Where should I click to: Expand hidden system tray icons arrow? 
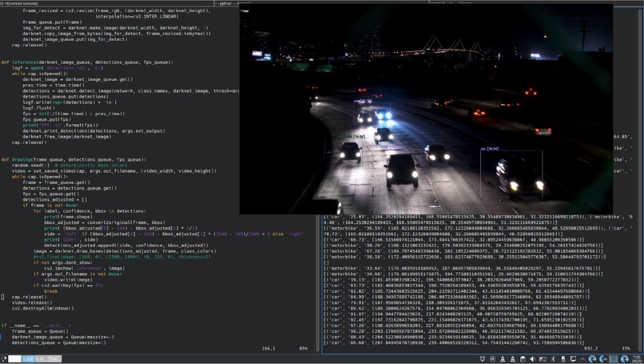click(582, 359)
